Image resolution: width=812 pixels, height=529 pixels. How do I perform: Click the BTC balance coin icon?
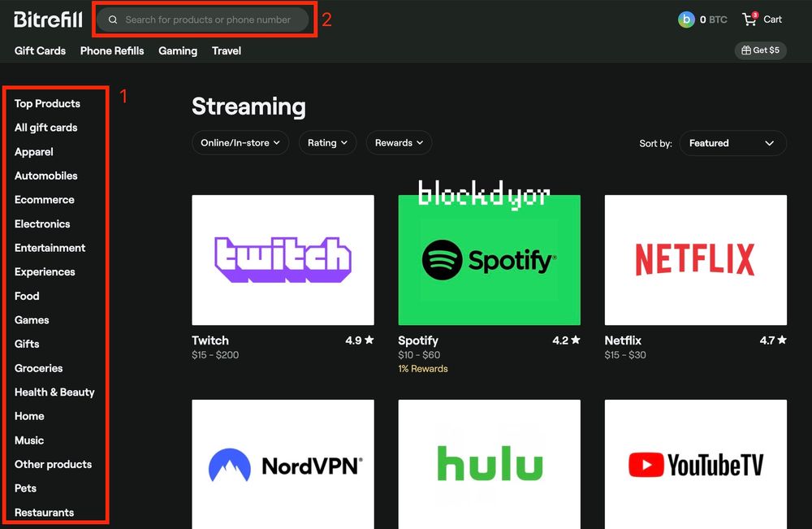point(686,20)
